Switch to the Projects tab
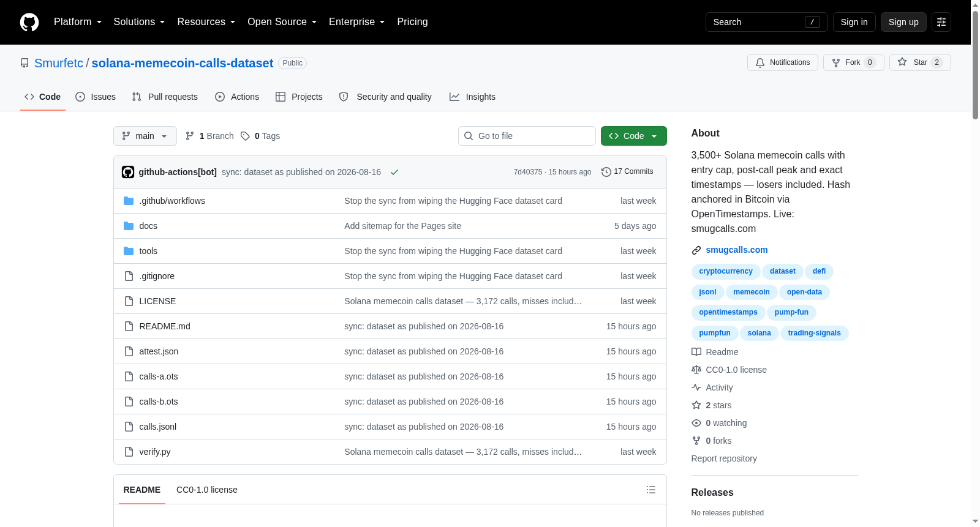This screenshot has height=527, width=980. click(299, 97)
